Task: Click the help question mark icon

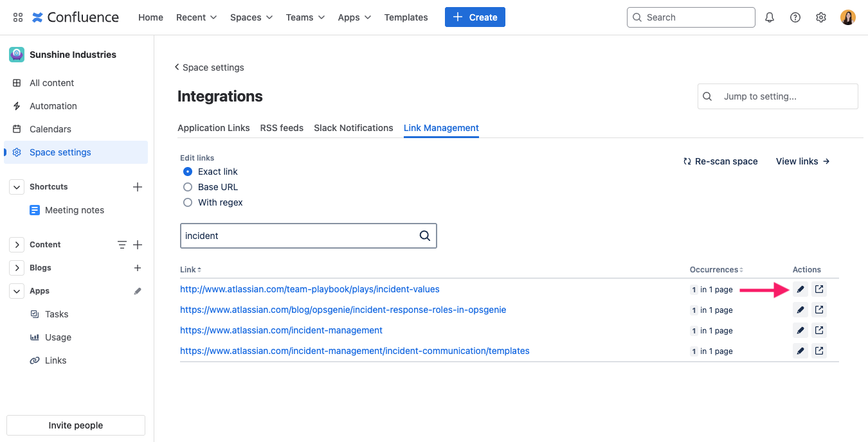Action: point(795,17)
